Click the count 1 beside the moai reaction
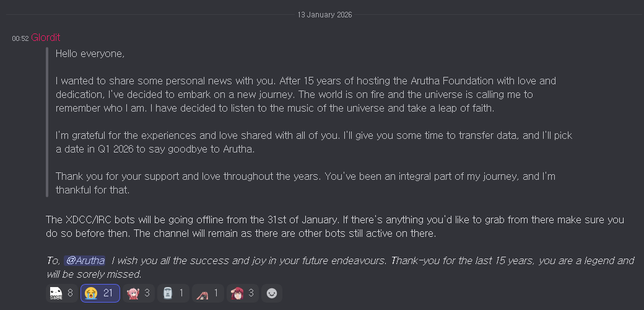 [181, 293]
